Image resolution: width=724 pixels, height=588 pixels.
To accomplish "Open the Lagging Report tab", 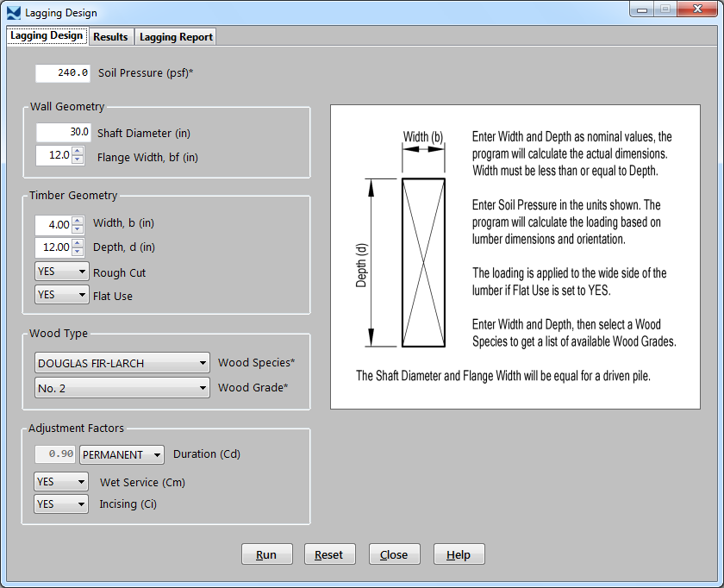I will click(x=176, y=37).
